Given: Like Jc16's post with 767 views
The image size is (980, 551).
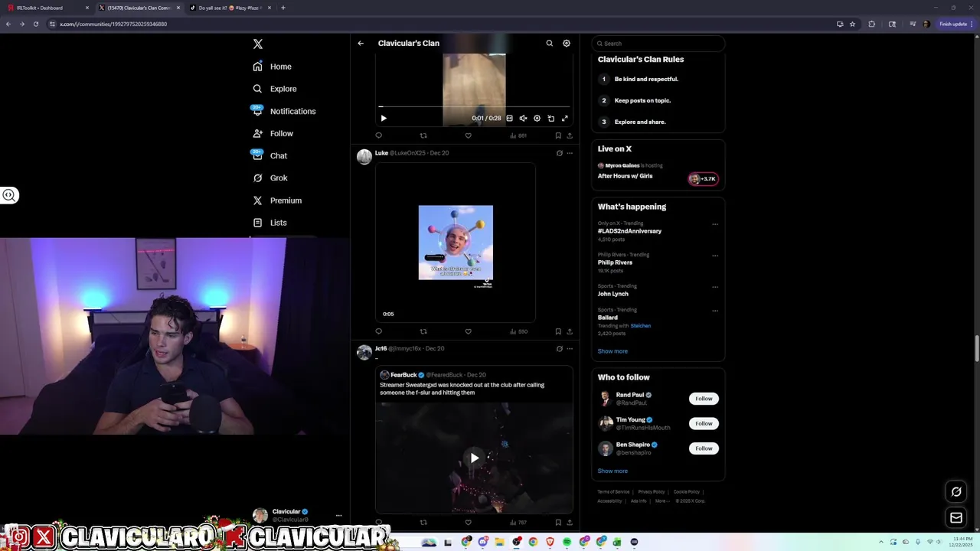Looking at the screenshot, I should click(x=469, y=522).
